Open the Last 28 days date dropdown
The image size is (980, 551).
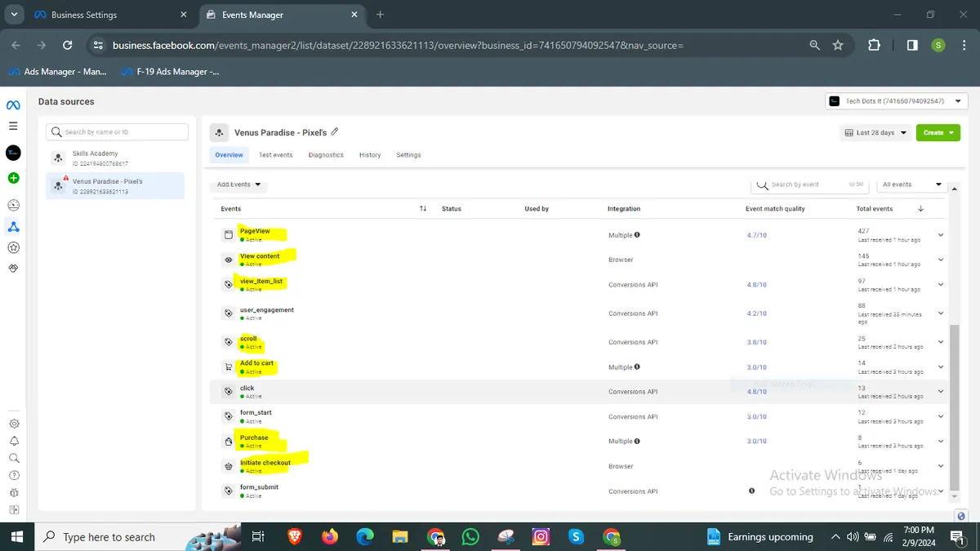tap(875, 133)
